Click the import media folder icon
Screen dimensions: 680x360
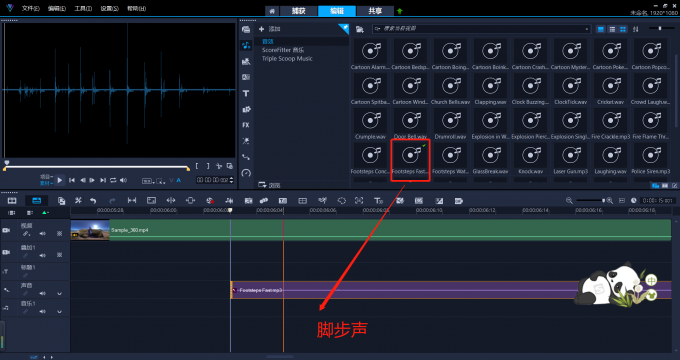point(360,29)
